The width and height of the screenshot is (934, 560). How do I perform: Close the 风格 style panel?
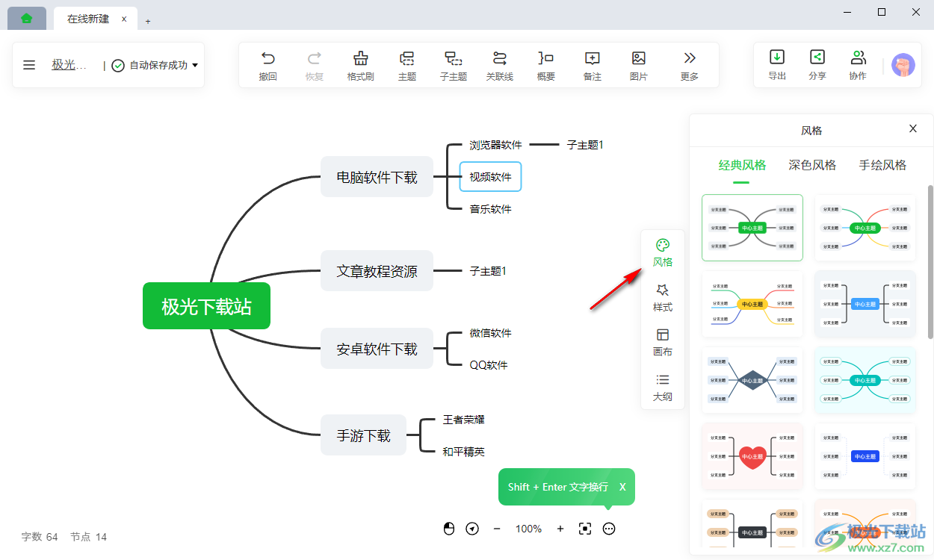tap(913, 128)
